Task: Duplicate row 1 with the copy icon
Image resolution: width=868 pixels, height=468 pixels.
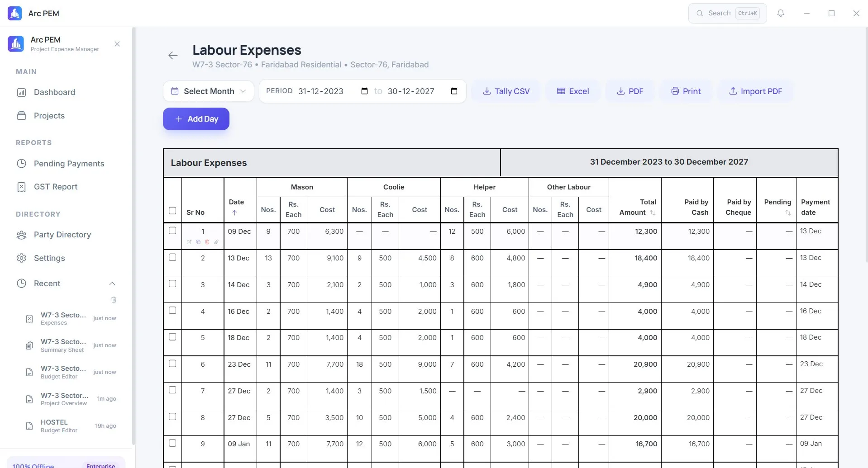Action: pyautogui.click(x=198, y=242)
